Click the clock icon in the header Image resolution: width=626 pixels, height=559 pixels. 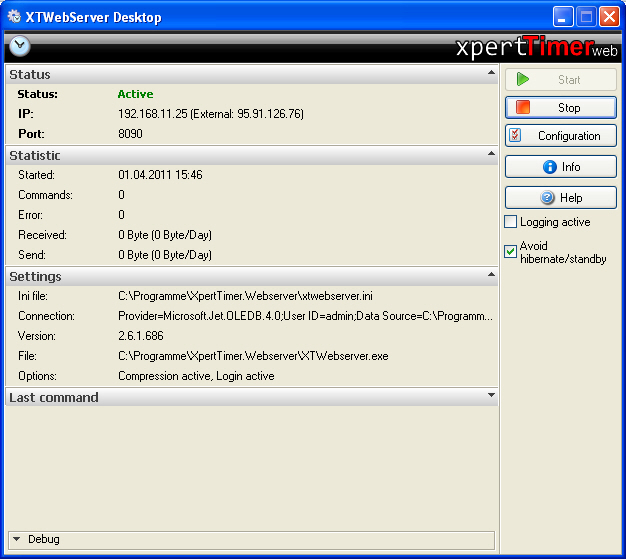point(20,46)
